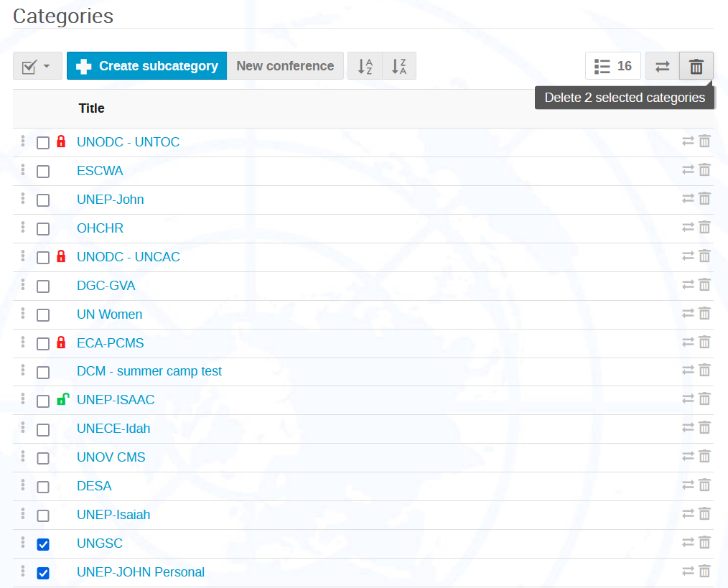Open the UNEP-JOHN Personal category link

(x=140, y=572)
